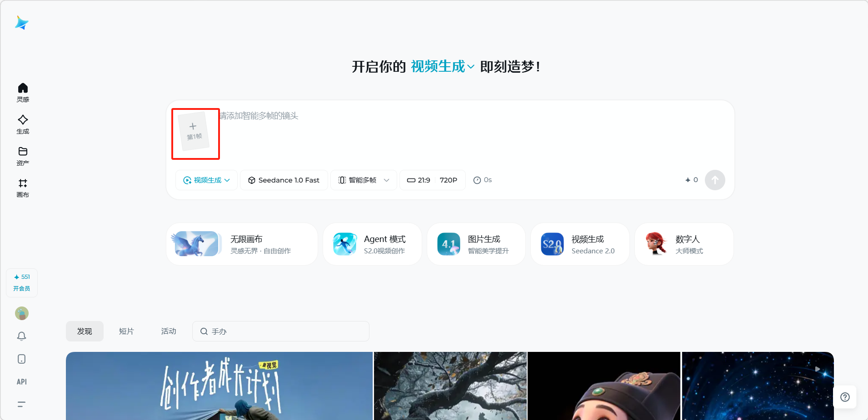
Task: Add the 第1帧 first frame image
Action: [195, 132]
